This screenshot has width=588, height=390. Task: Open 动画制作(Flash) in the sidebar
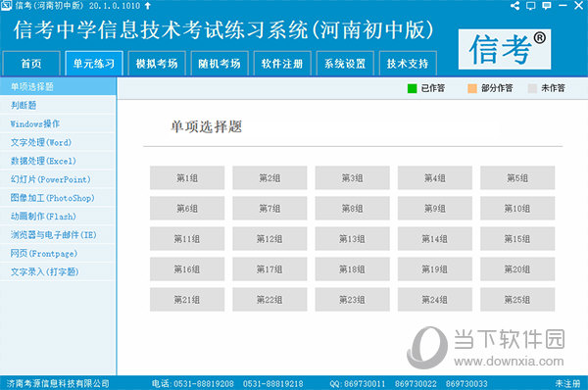tap(58, 217)
